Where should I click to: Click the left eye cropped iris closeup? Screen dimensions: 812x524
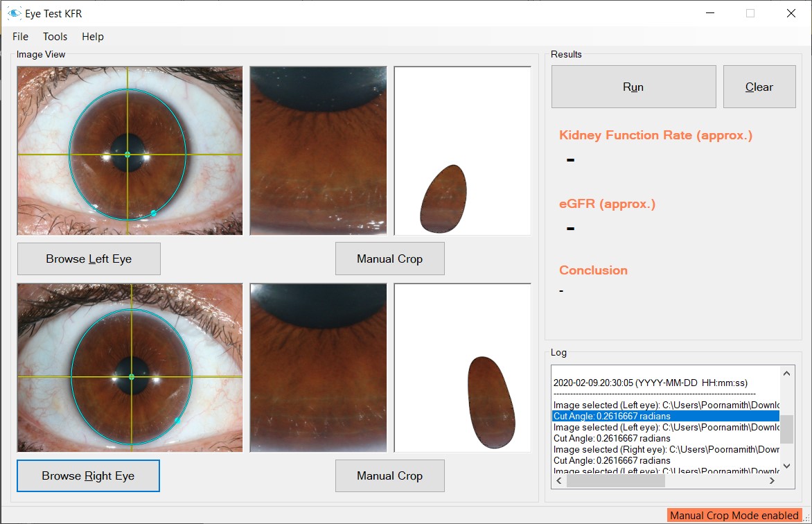(x=318, y=151)
